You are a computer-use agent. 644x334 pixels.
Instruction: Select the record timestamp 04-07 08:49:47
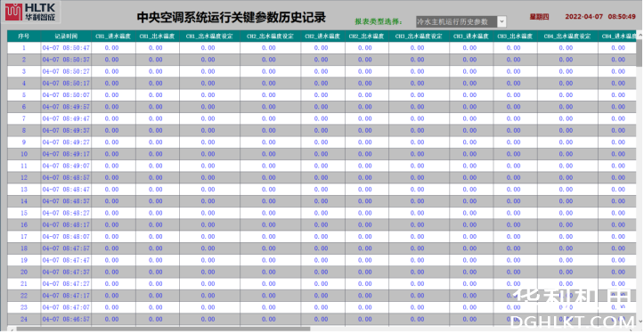tap(66, 118)
